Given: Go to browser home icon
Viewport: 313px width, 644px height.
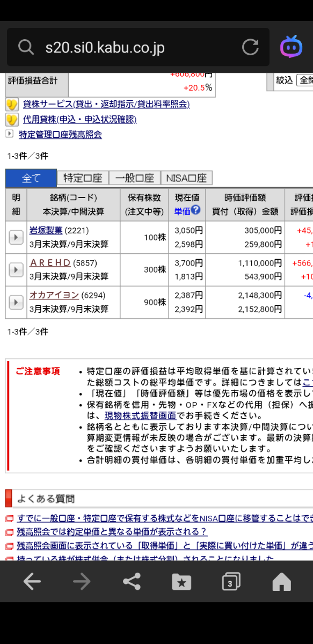Looking at the screenshot, I should click(281, 582).
